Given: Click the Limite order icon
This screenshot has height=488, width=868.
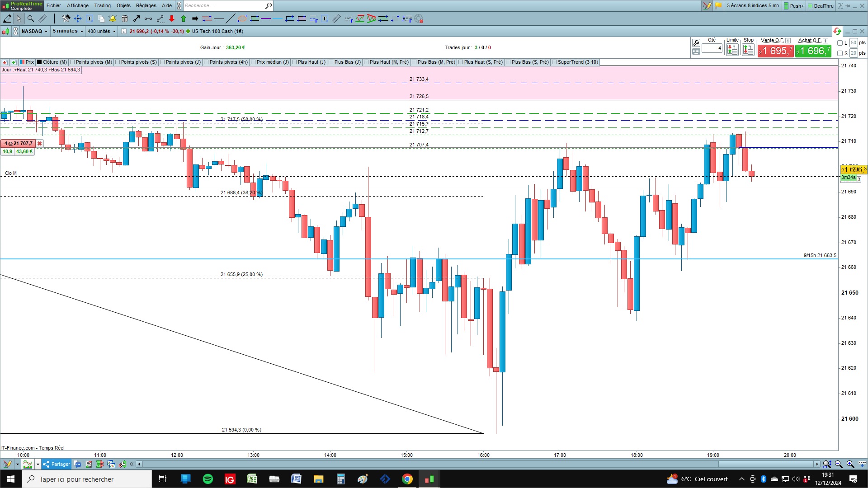Looking at the screenshot, I should [x=732, y=50].
